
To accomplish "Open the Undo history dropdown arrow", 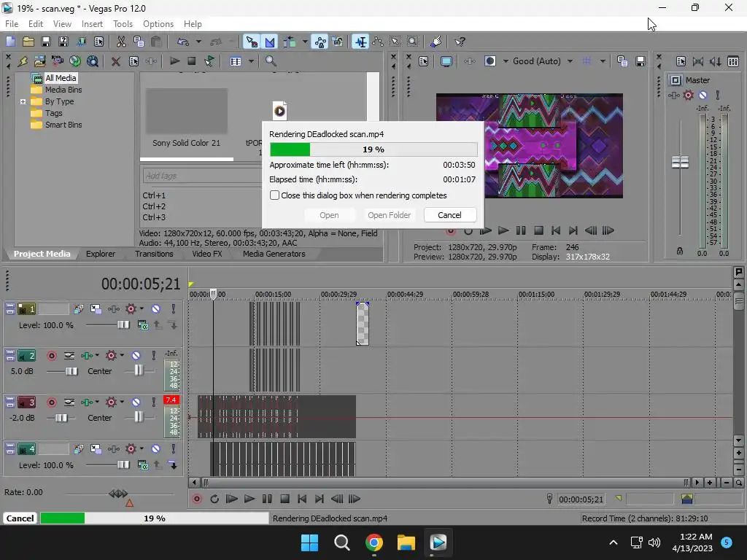I will [x=198, y=42].
